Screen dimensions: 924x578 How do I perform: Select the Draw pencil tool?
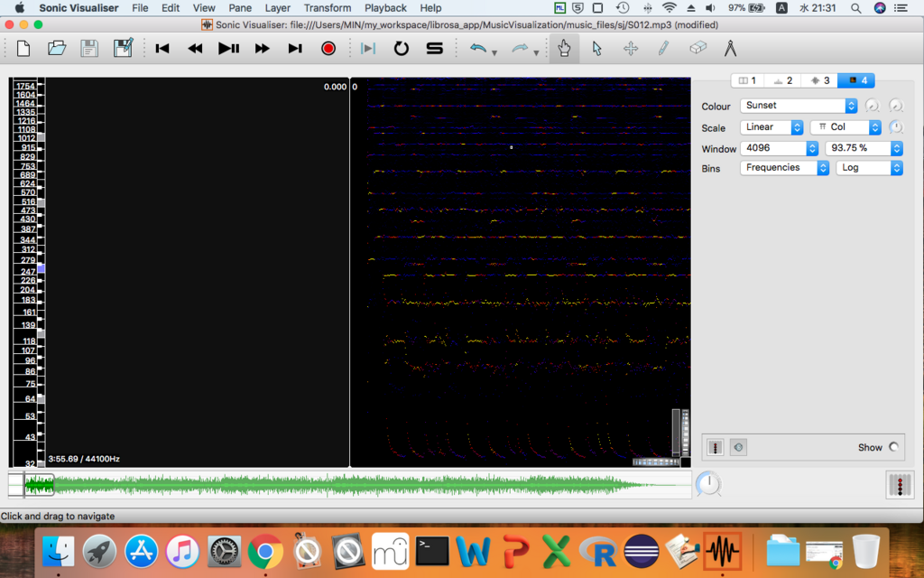click(x=663, y=49)
